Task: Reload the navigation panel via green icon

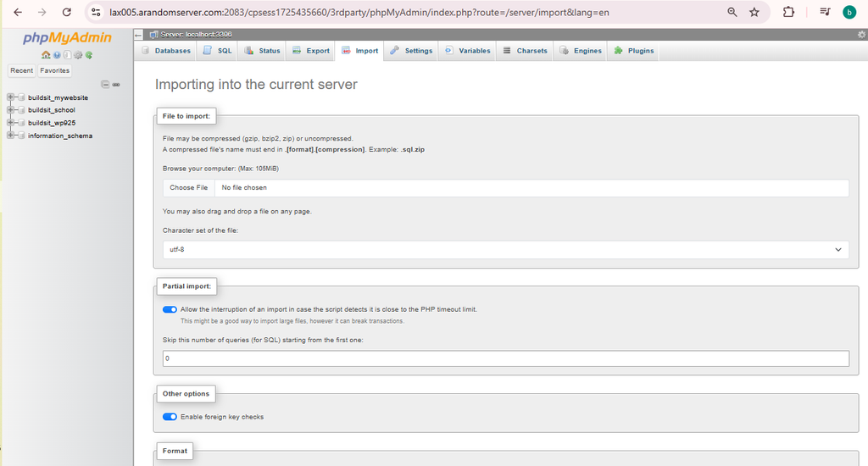Action: point(88,55)
